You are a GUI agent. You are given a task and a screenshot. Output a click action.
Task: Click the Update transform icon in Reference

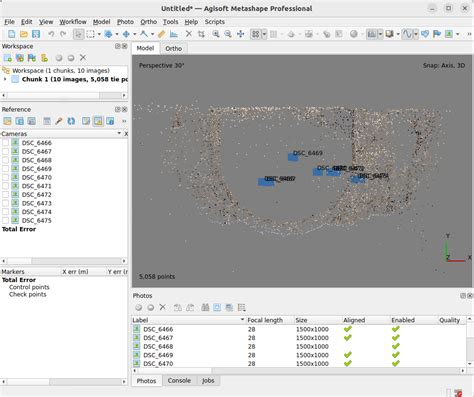point(71,121)
